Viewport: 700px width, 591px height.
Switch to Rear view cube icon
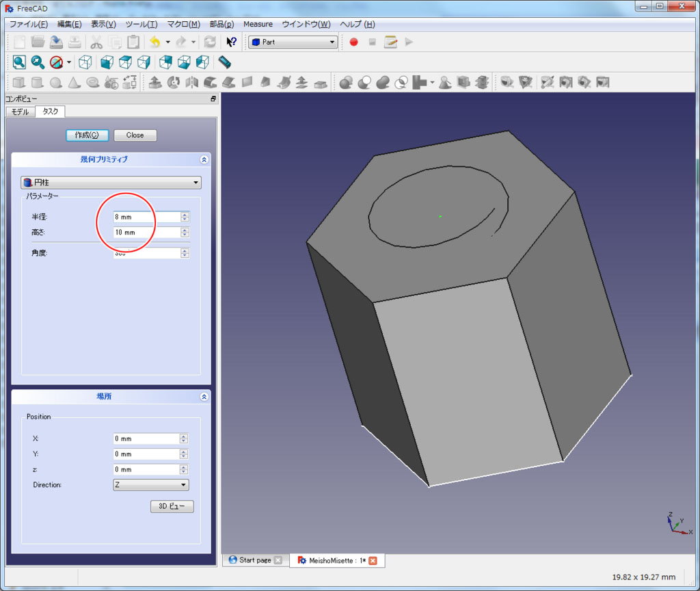click(165, 62)
